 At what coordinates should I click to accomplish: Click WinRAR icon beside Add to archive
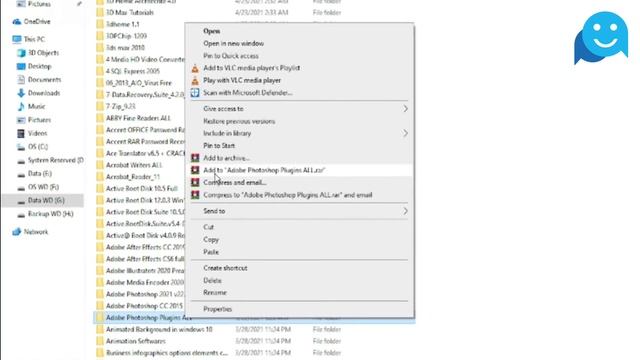point(195,158)
